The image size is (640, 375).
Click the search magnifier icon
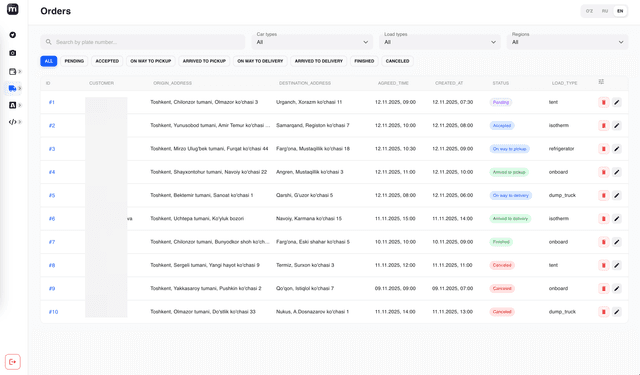pyautogui.click(x=49, y=42)
